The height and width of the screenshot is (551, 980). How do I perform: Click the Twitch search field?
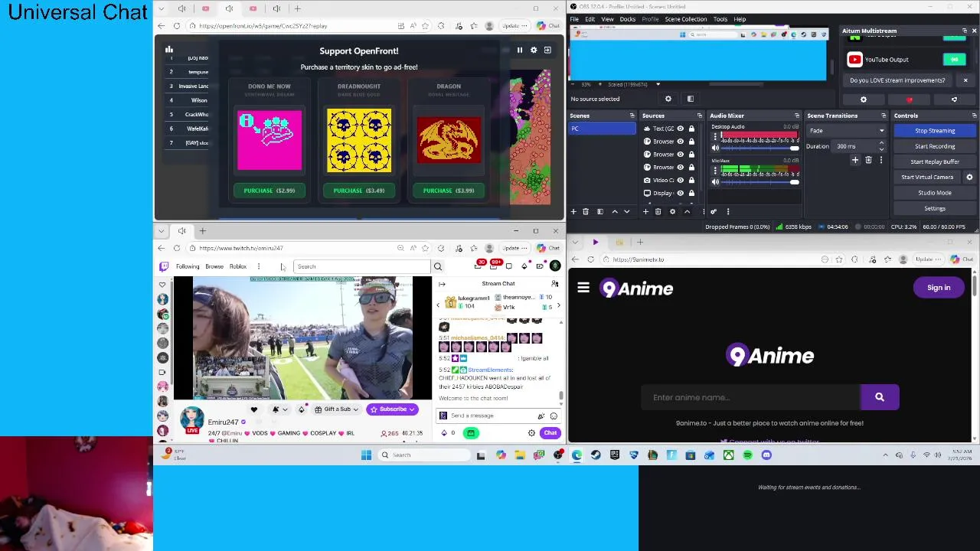click(x=362, y=266)
